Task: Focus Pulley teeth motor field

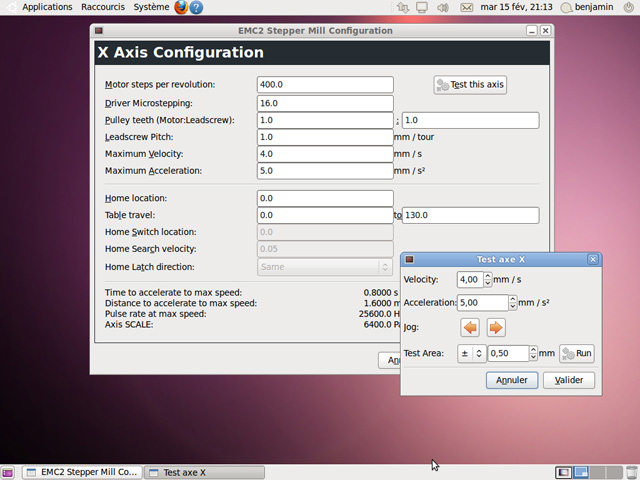Action: [x=325, y=120]
